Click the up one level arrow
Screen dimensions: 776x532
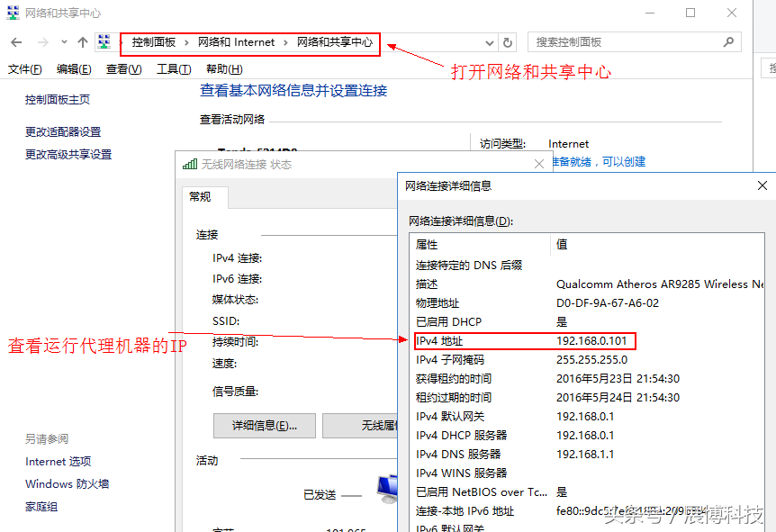(x=82, y=41)
